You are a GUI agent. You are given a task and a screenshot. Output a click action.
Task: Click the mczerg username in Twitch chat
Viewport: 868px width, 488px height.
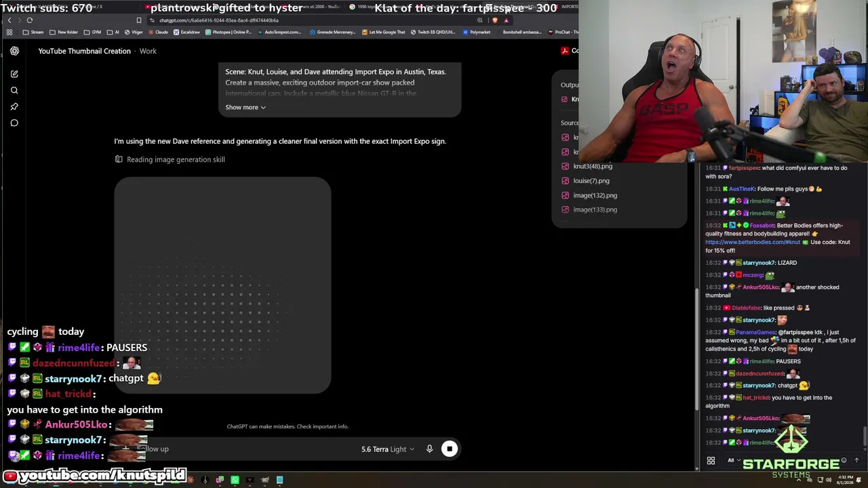(x=753, y=275)
